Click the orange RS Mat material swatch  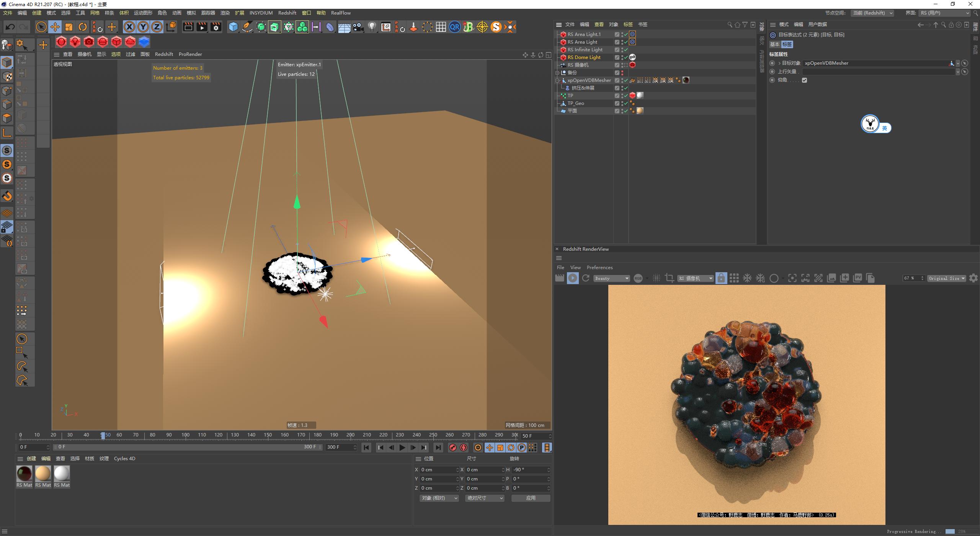click(43, 474)
